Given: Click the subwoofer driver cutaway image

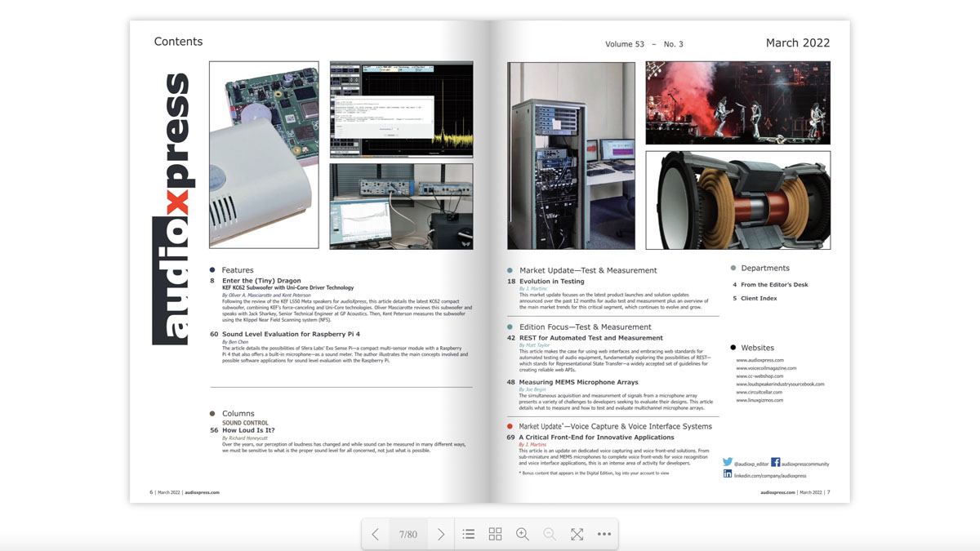Looking at the screenshot, I should [738, 200].
